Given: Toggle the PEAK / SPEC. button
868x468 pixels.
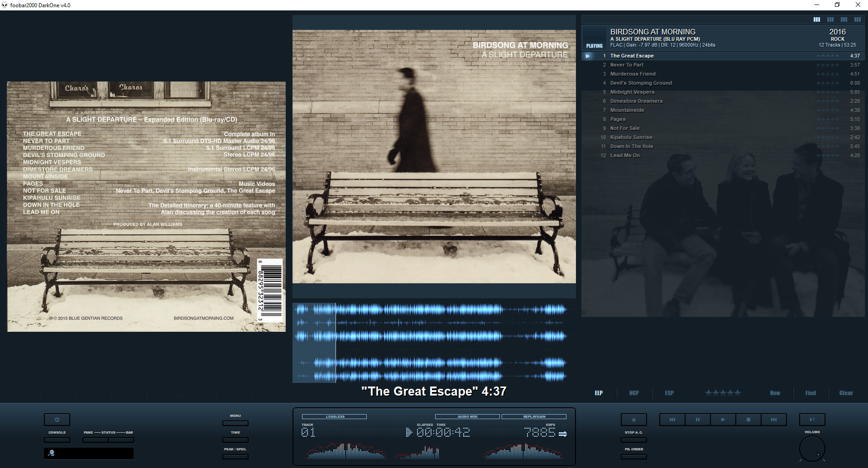Looking at the screenshot, I should pos(235,457).
